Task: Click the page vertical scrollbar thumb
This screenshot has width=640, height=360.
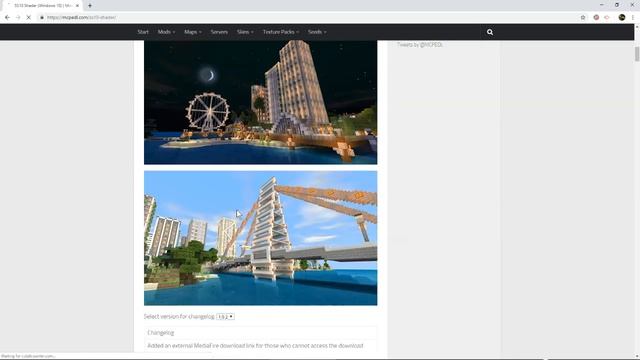Action: 637,54
